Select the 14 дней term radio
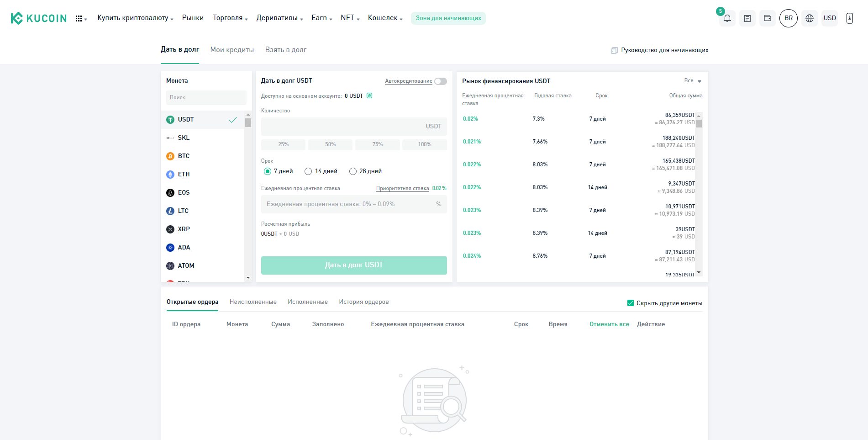This screenshot has height=440, width=868. (308, 171)
